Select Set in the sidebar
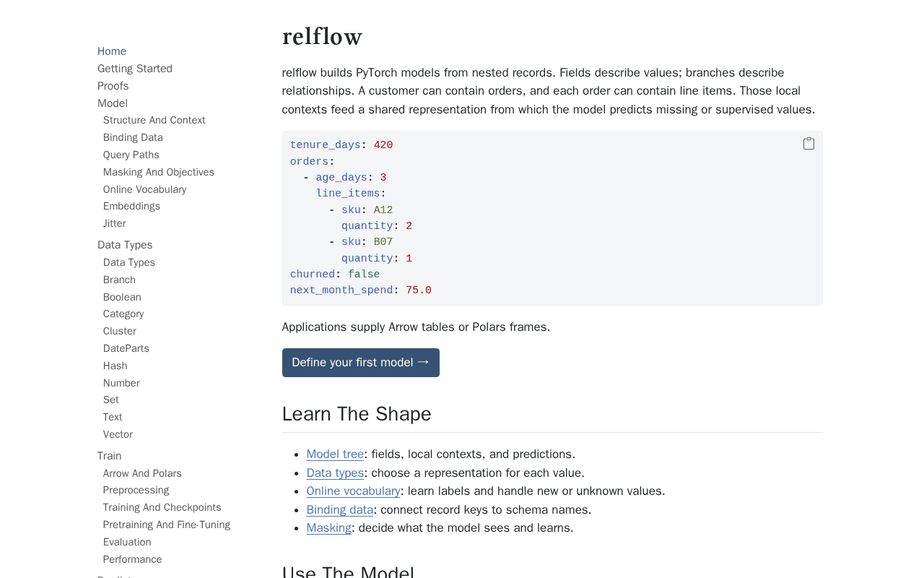Screen dimensions: 924x578 (x=111, y=400)
